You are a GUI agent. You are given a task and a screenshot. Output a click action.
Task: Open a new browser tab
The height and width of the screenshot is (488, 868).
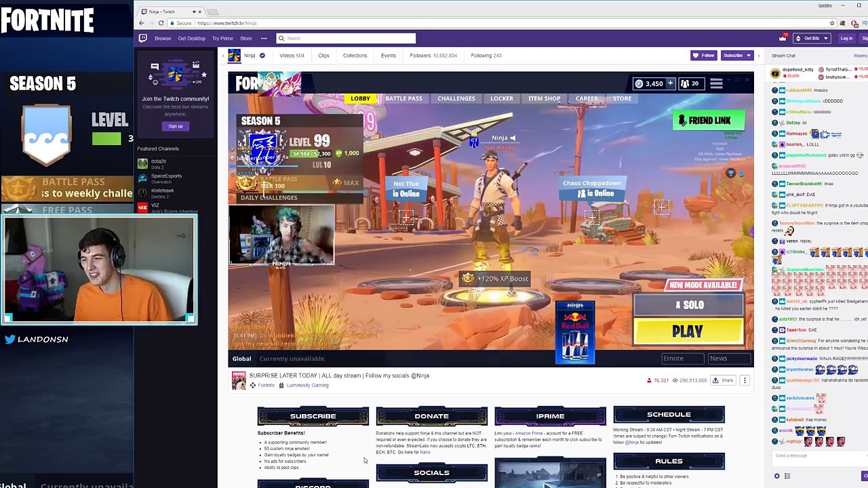213,12
